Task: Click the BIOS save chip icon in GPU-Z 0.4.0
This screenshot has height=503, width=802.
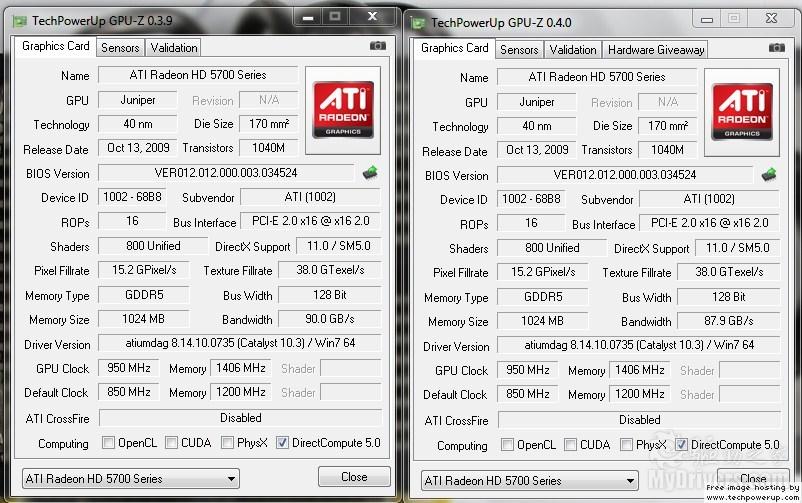Action: point(769,175)
